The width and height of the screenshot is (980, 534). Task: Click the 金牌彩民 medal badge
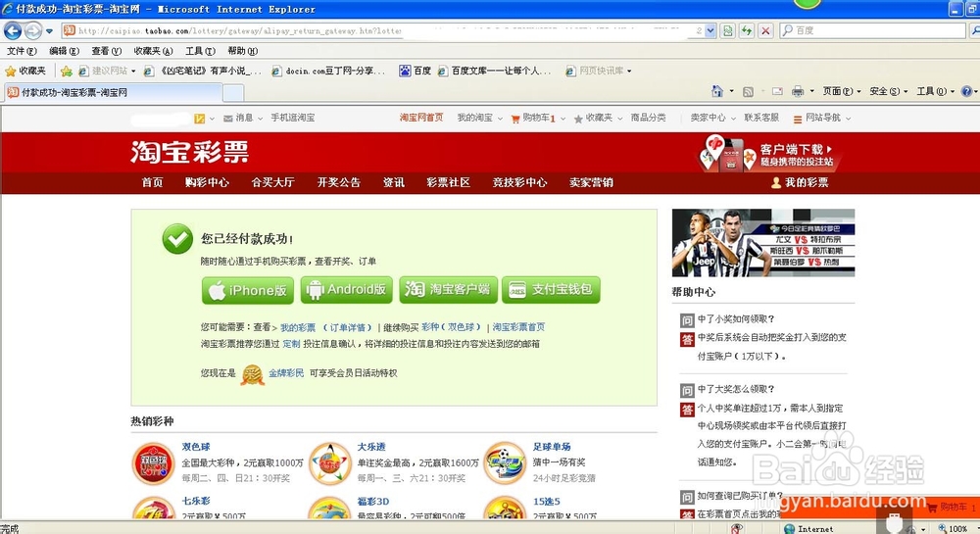[253, 374]
